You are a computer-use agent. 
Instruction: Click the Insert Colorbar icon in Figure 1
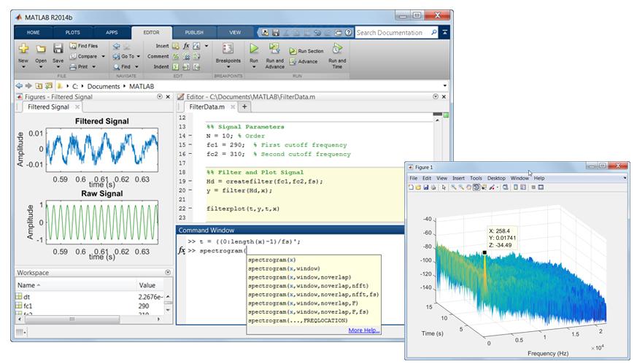tap(516, 187)
